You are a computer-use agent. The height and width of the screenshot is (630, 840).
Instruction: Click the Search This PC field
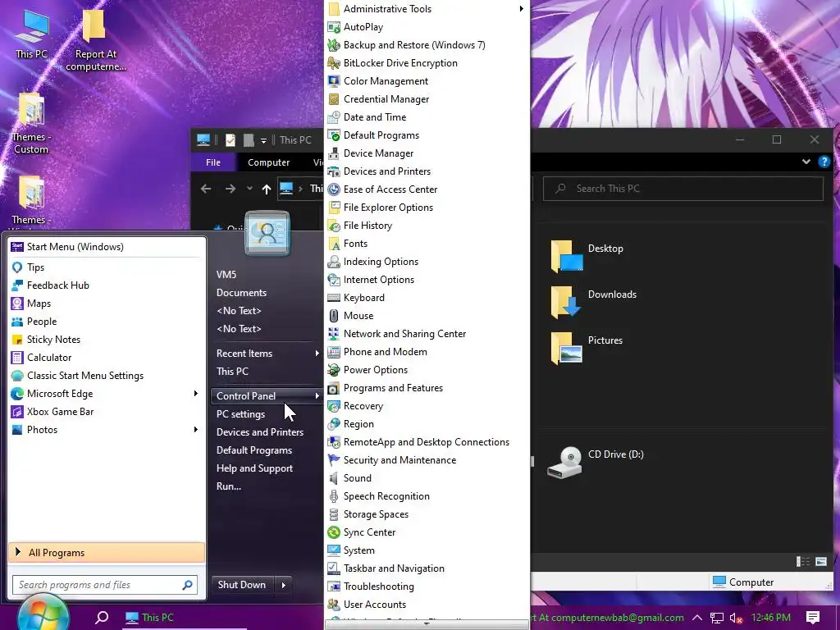coord(683,189)
